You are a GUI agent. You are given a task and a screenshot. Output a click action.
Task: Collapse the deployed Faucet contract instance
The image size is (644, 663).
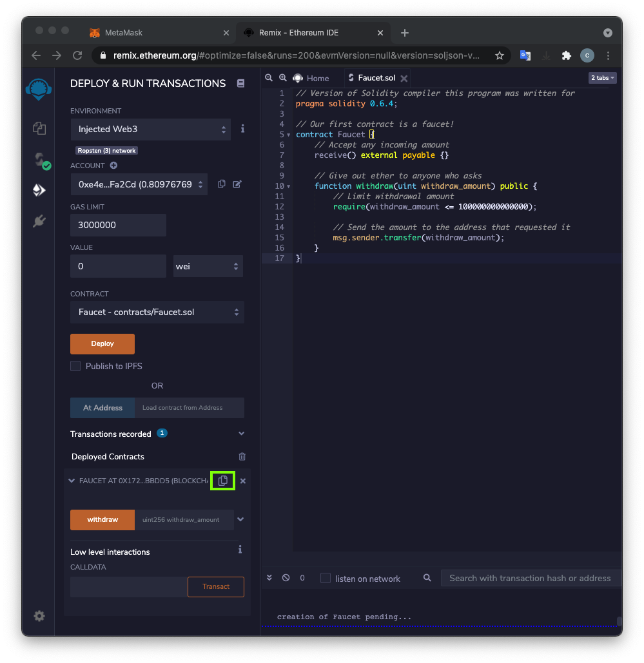[x=72, y=481]
